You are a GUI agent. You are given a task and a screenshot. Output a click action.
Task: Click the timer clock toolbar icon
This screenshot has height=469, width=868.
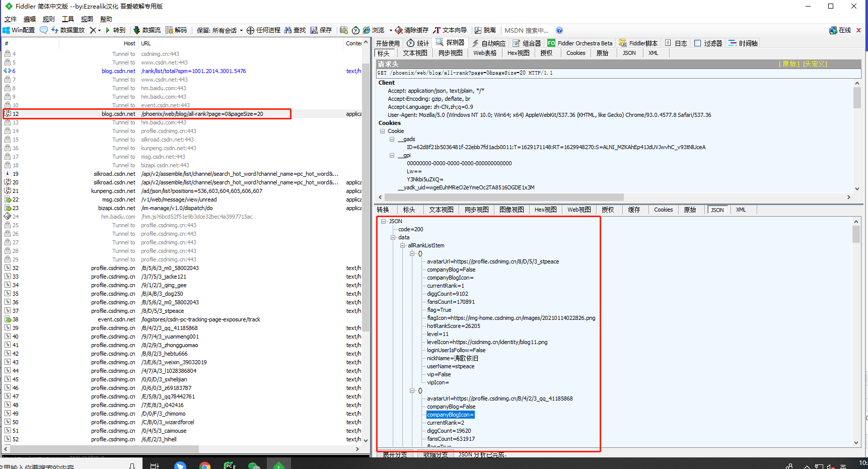[x=355, y=30]
